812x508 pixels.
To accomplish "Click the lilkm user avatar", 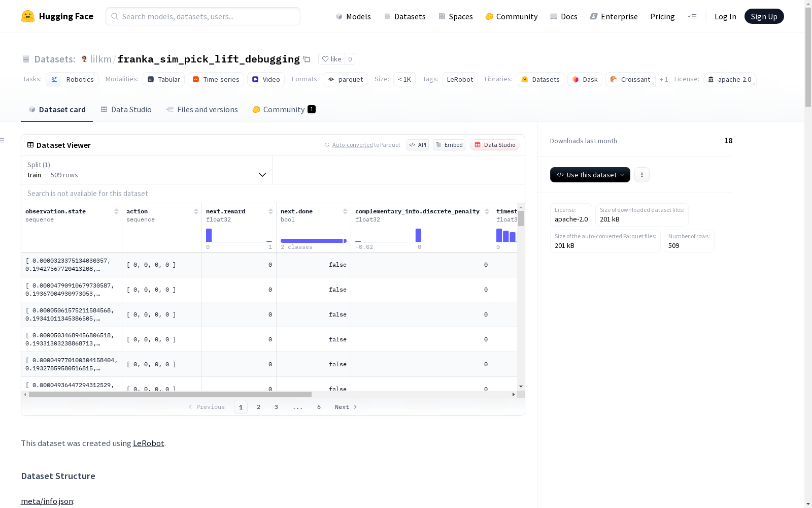I will click(84, 59).
